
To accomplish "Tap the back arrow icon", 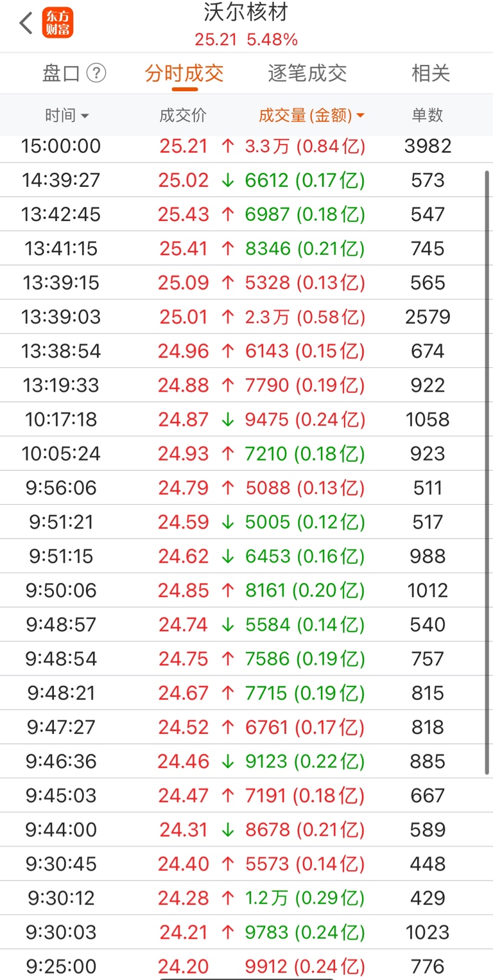I will coord(26,23).
